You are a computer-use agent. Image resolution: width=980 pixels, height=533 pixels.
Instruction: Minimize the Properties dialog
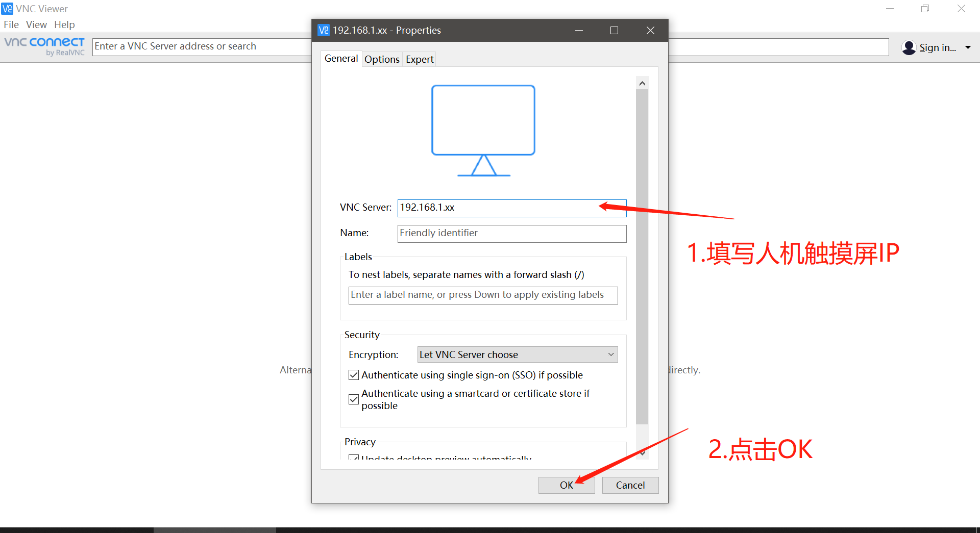point(579,30)
